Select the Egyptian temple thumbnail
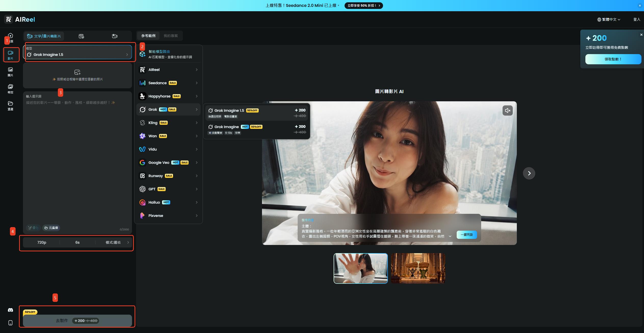This screenshot has height=333, width=644. 418,268
